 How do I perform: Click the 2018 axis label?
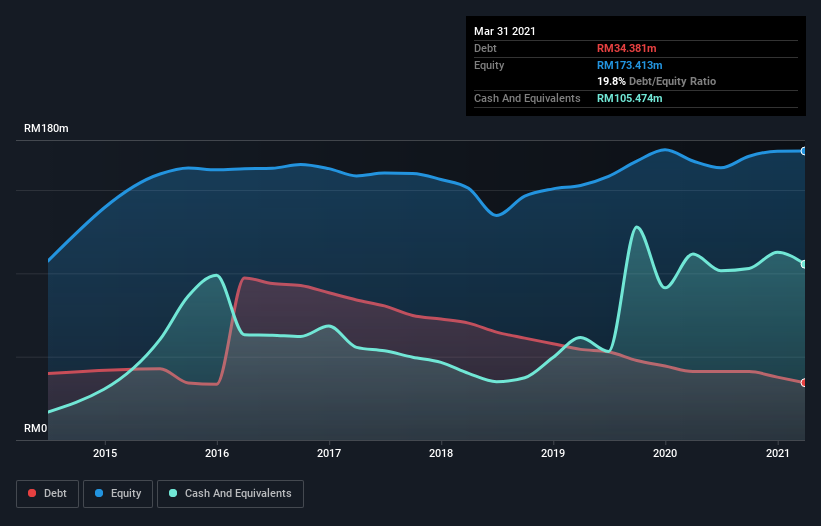tap(441, 453)
